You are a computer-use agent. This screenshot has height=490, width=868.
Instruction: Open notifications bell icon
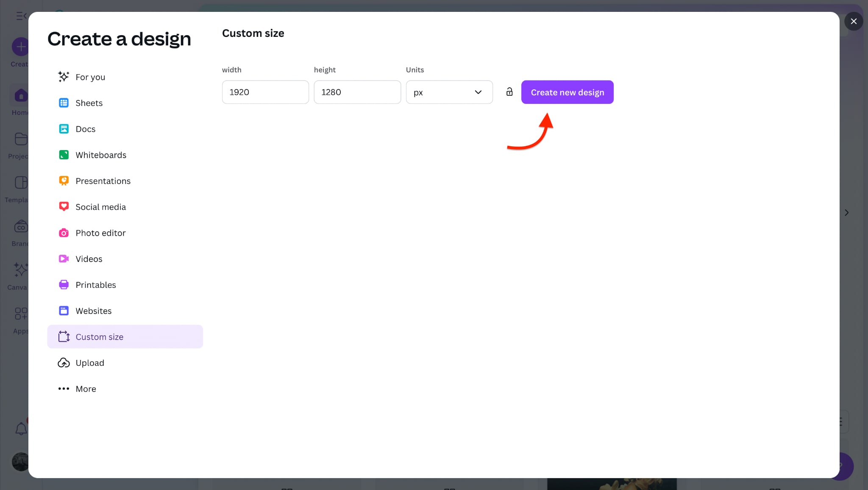click(x=21, y=429)
